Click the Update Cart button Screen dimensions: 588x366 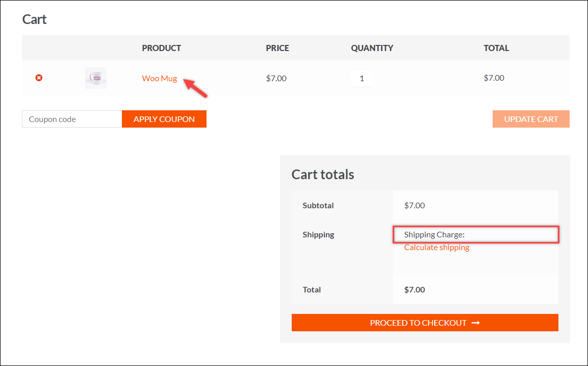point(531,119)
